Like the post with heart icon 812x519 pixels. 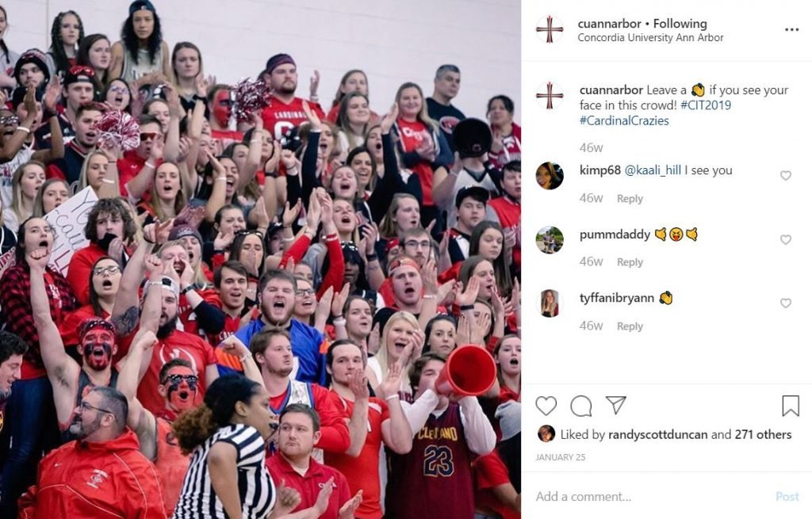[546, 406]
